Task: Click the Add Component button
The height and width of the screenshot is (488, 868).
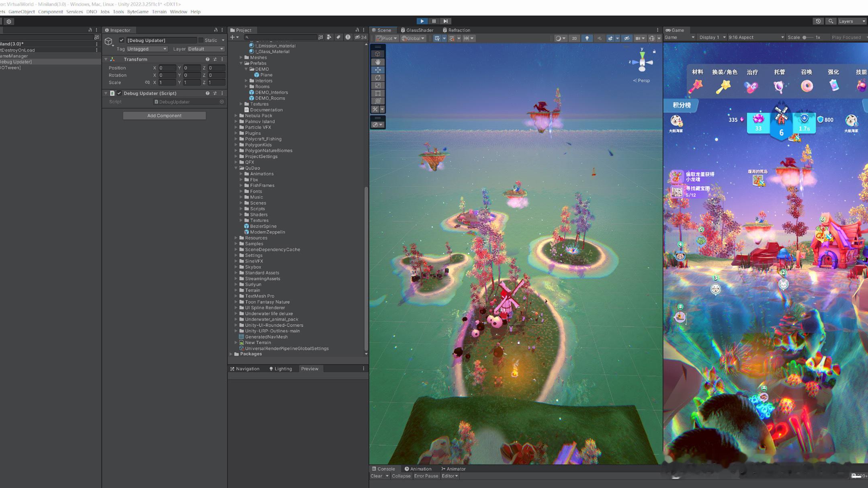Action: coord(164,116)
